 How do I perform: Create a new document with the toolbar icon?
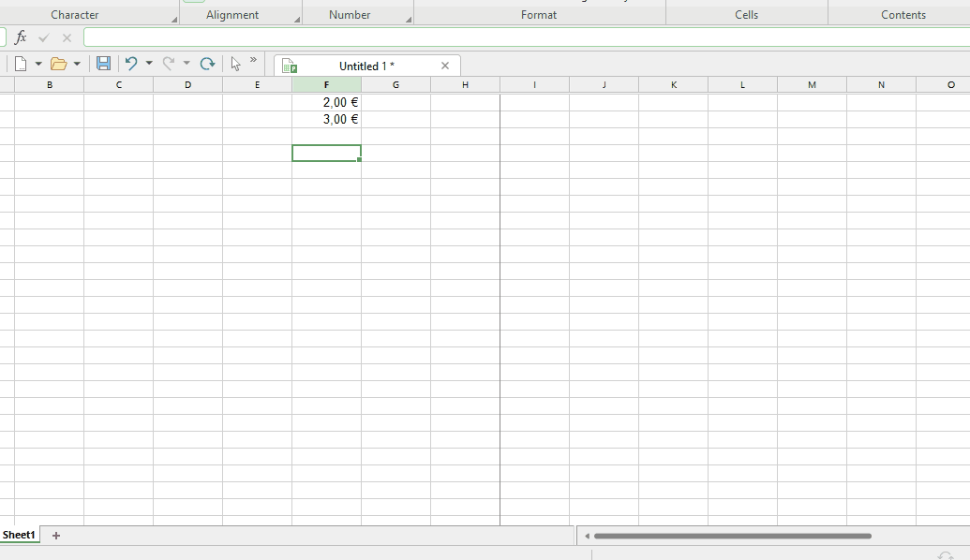20,64
